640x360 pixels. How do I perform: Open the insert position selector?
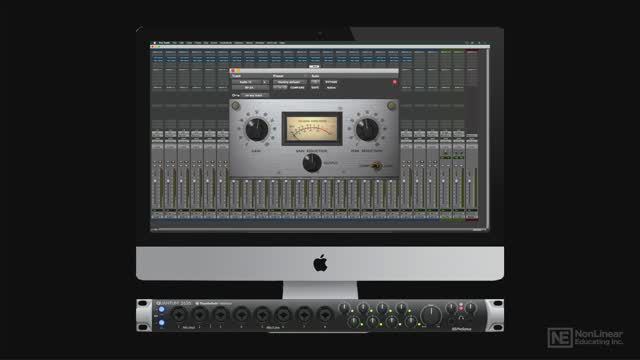click(x=265, y=82)
